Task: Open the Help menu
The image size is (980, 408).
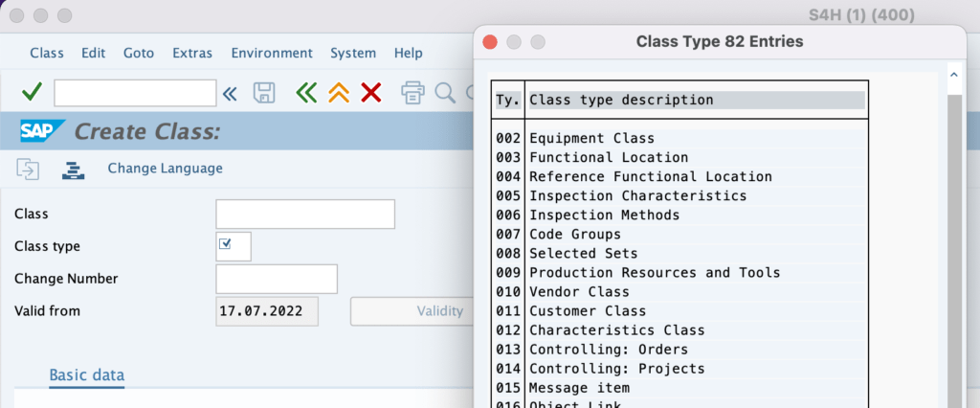Action: pyautogui.click(x=408, y=54)
